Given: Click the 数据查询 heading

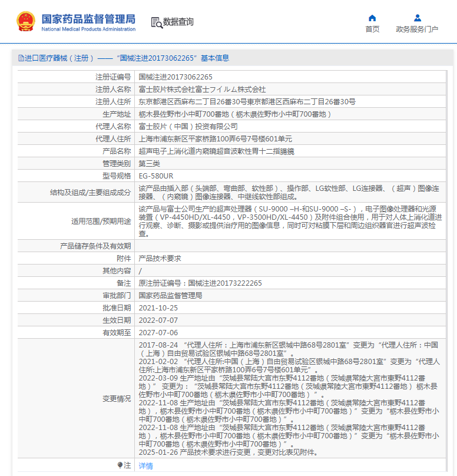Looking at the screenshot, I should click(178, 22).
